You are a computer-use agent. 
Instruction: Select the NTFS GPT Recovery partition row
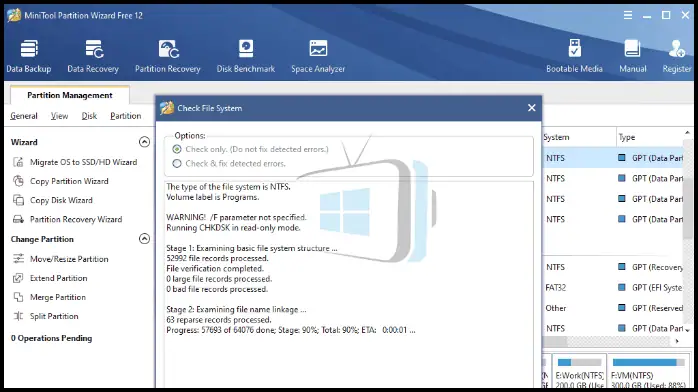coord(613,267)
